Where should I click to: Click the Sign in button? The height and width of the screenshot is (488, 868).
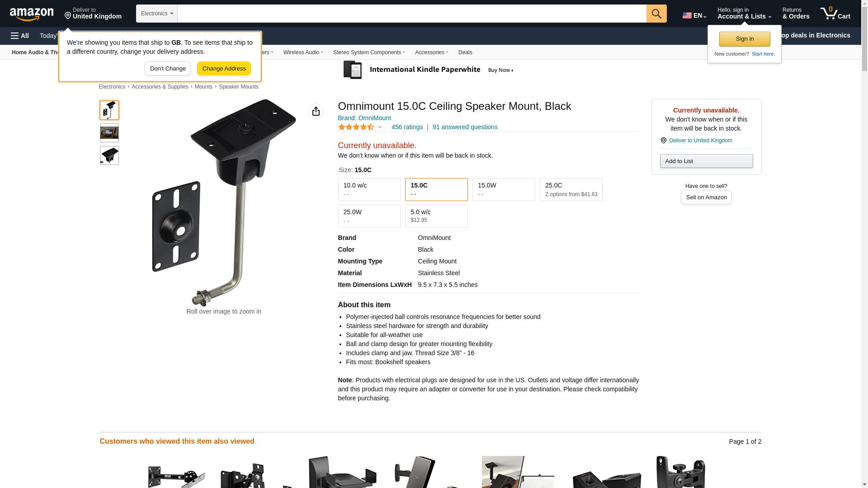tap(745, 39)
